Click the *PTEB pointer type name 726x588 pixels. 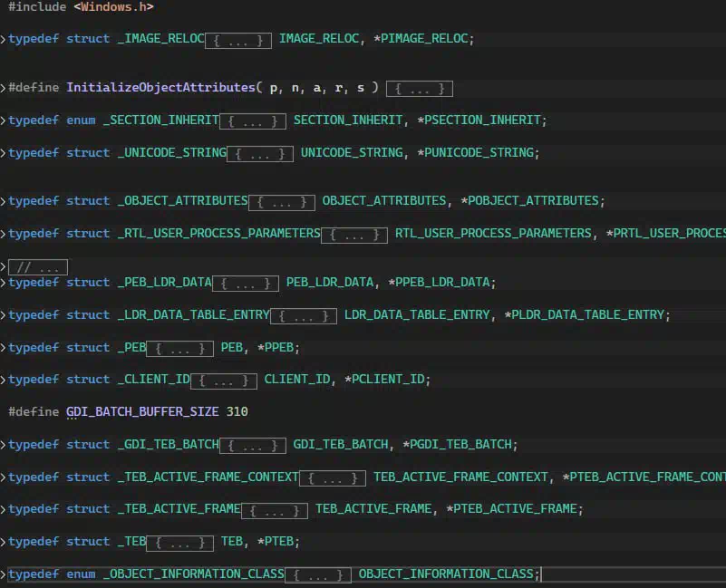276,542
